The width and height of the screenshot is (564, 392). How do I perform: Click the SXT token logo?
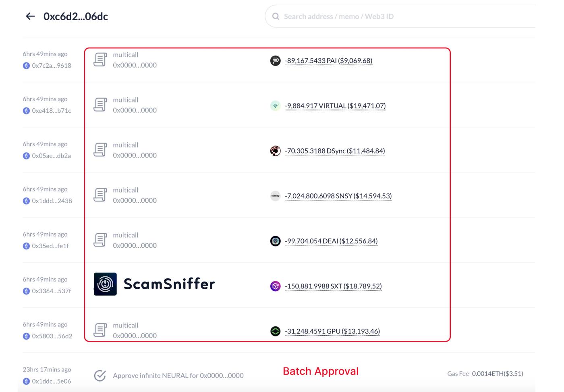275,286
